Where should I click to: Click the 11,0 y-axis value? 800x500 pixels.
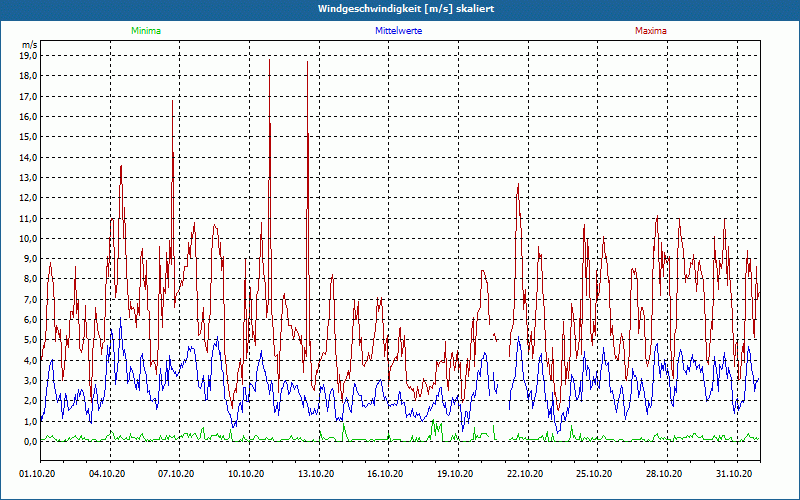tap(29, 218)
